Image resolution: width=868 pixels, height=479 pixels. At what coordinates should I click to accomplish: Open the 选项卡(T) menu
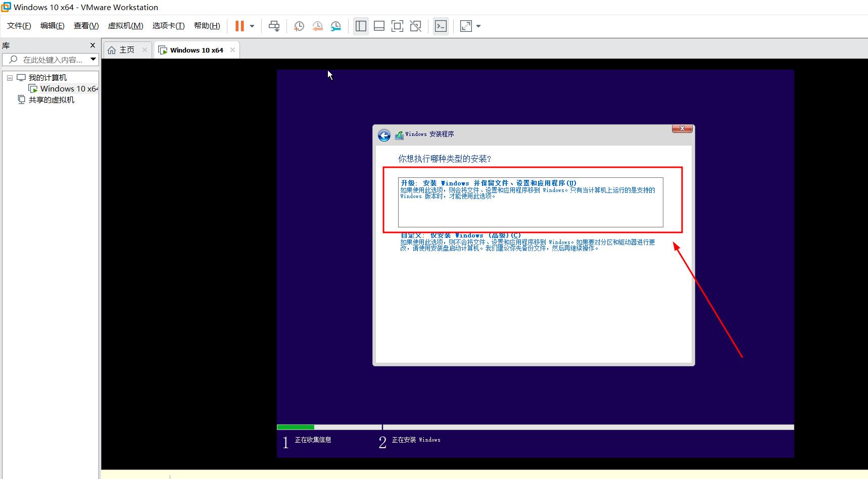point(169,26)
